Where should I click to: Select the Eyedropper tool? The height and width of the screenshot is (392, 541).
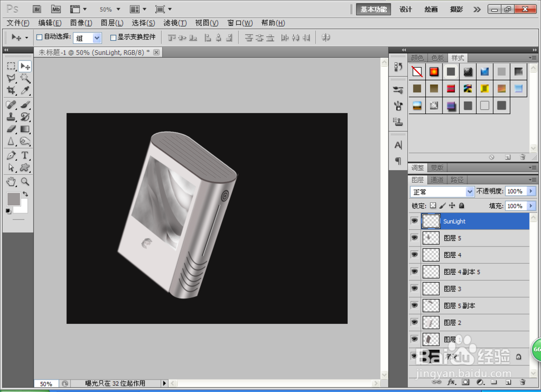[25, 90]
